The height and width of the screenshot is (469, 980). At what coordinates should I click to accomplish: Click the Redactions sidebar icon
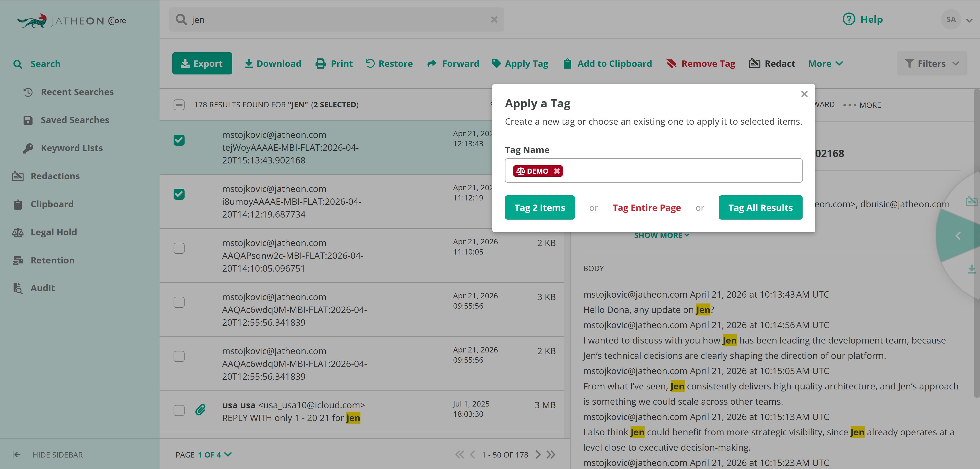(x=18, y=176)
